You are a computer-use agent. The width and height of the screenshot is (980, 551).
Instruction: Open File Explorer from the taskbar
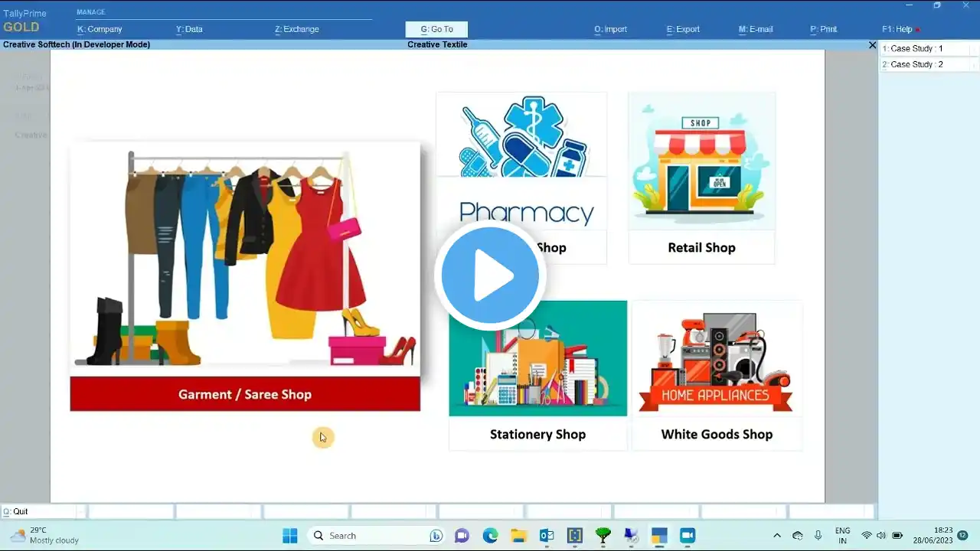click(x=518, y=536)
